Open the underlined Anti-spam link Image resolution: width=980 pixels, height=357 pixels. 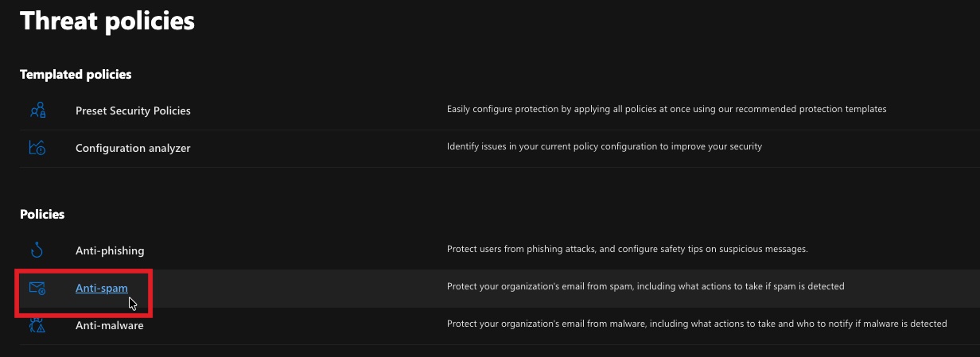[x=101, y=288]
